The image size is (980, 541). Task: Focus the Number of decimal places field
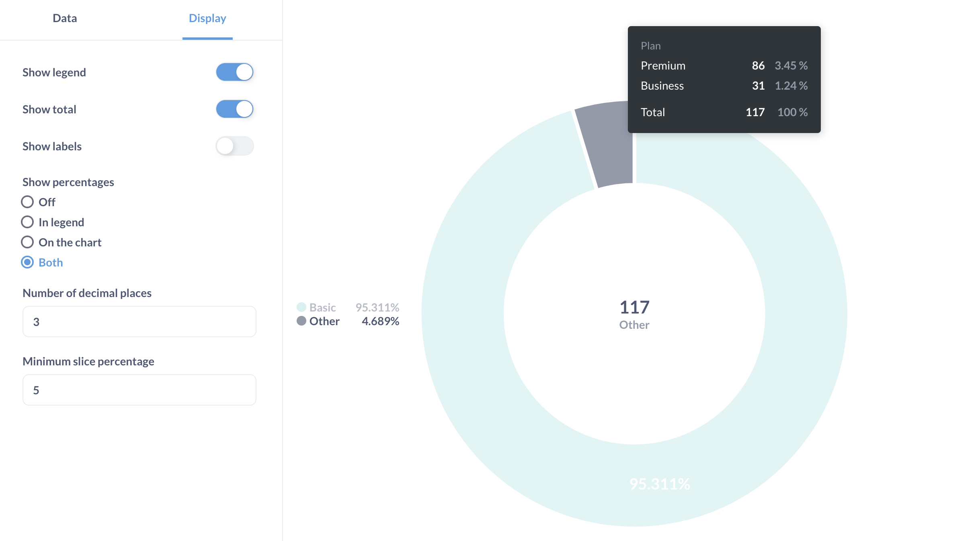[x=139, y=322]
